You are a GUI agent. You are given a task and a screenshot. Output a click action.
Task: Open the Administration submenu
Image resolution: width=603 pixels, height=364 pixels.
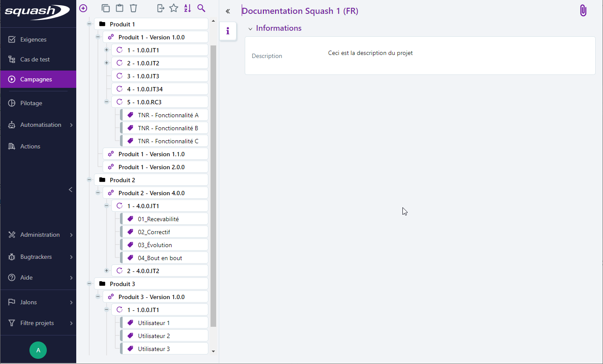click(40, 235)
